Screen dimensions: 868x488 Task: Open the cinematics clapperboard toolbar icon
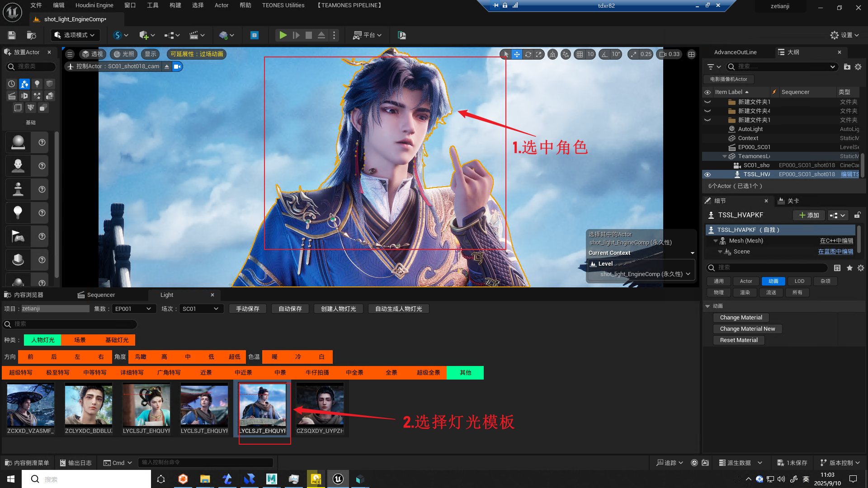[194, 35]
